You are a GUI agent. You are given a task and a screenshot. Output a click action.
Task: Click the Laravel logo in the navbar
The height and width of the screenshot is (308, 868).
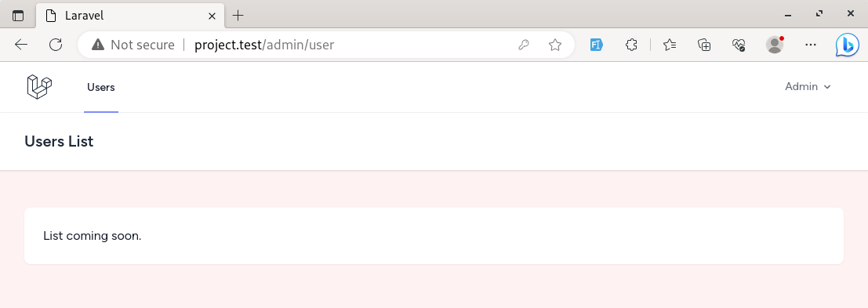(39, 87)
